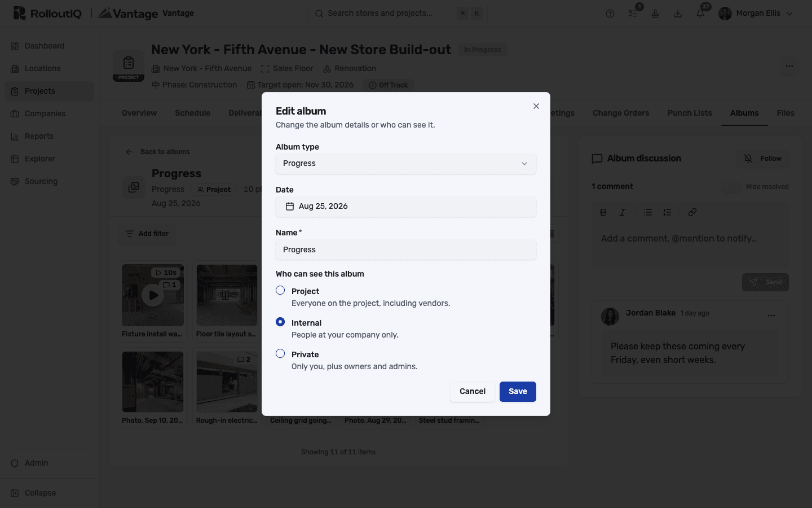Open the date picker showing Aug 25, 2026

coord(406,207)
